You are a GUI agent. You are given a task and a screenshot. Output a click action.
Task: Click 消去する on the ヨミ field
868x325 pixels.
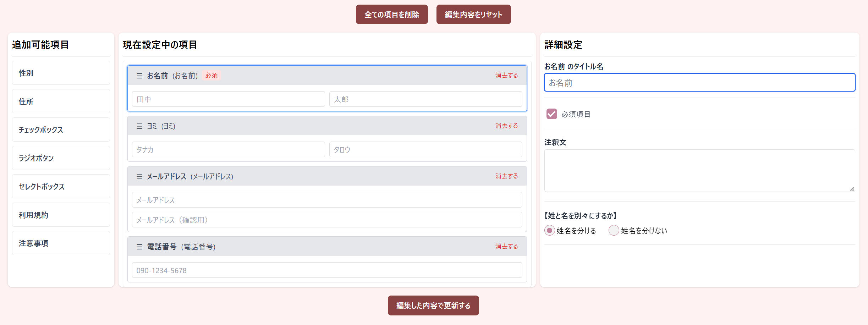click(x=506, y=126)
